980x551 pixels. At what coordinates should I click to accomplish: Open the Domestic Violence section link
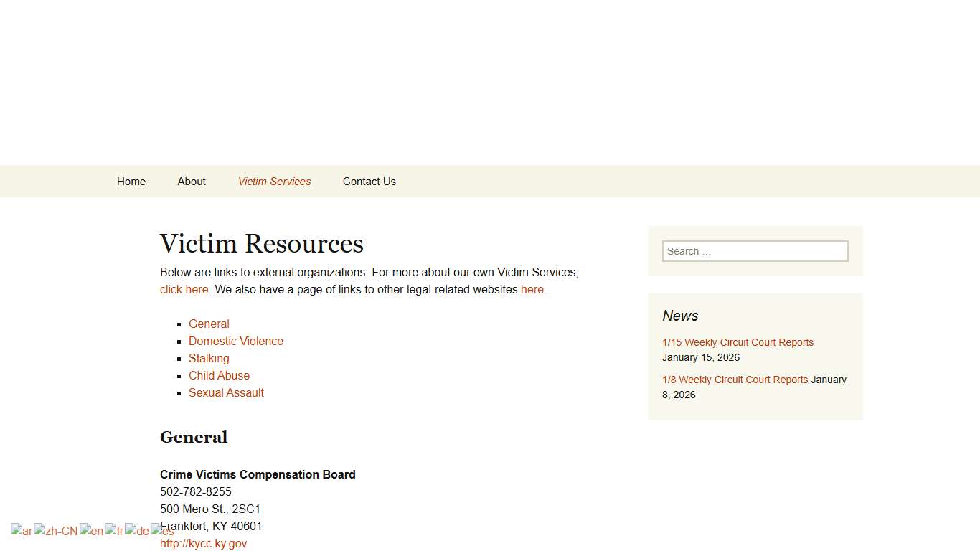click(235, 341)
